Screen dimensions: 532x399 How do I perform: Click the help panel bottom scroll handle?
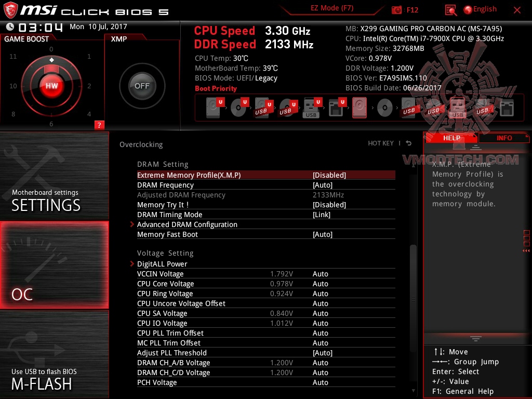(x=476, y=339)
